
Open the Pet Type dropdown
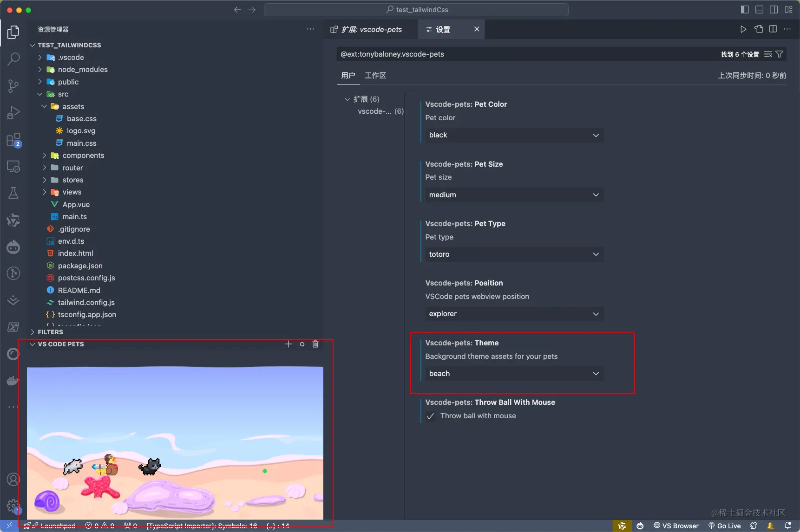pos(514,254)
